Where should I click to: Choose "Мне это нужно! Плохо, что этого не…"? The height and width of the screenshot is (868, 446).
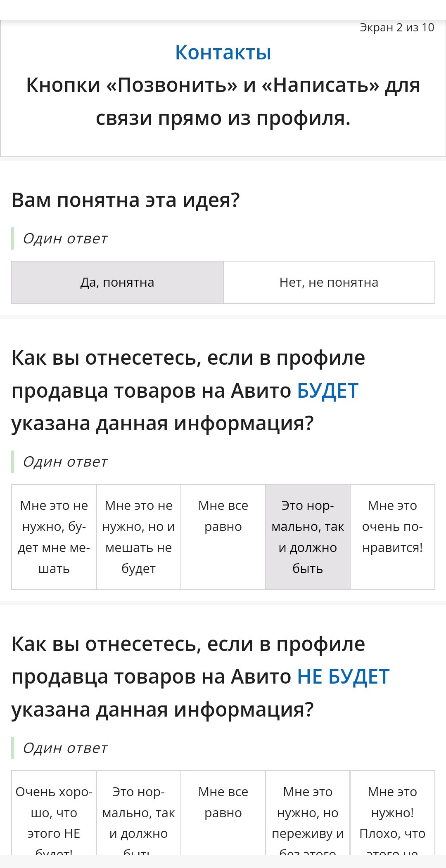pos(392,813)
